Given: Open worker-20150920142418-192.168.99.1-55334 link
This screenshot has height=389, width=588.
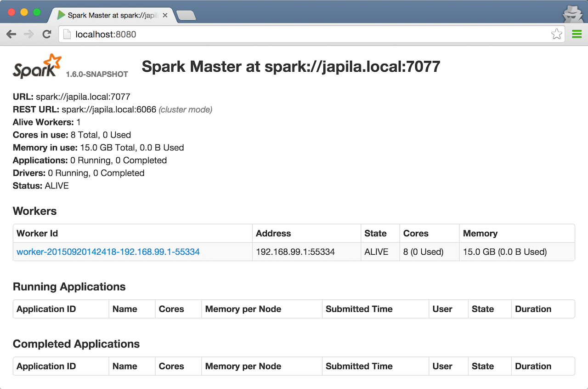Looking at the screenshot, I should click(108, 252).
